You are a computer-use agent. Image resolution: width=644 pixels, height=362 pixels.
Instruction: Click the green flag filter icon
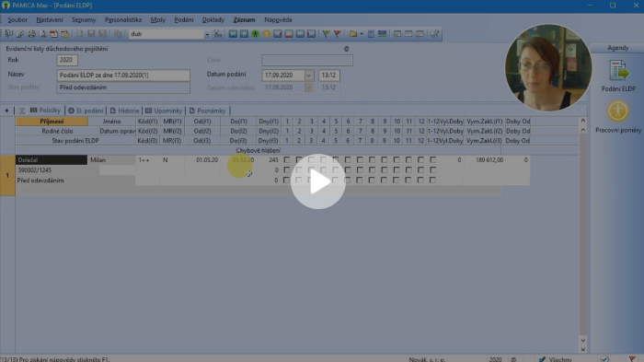pos(326,34)
